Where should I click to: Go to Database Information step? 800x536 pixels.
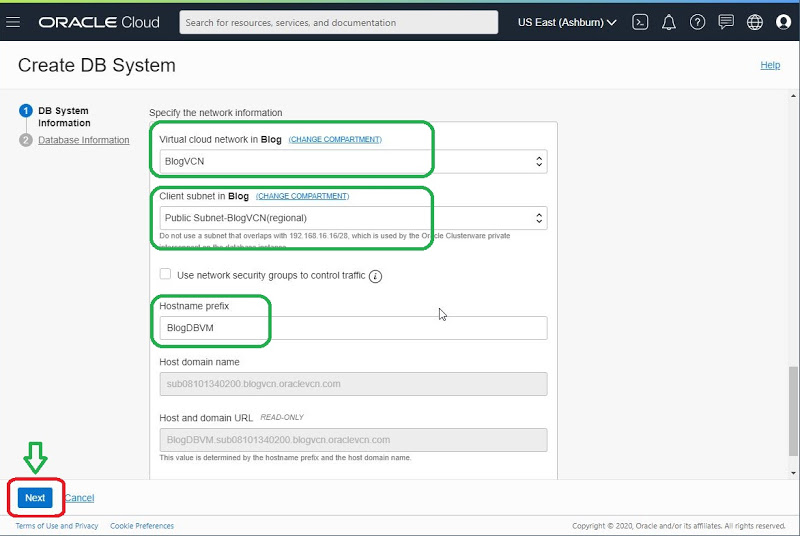(84, 140)
